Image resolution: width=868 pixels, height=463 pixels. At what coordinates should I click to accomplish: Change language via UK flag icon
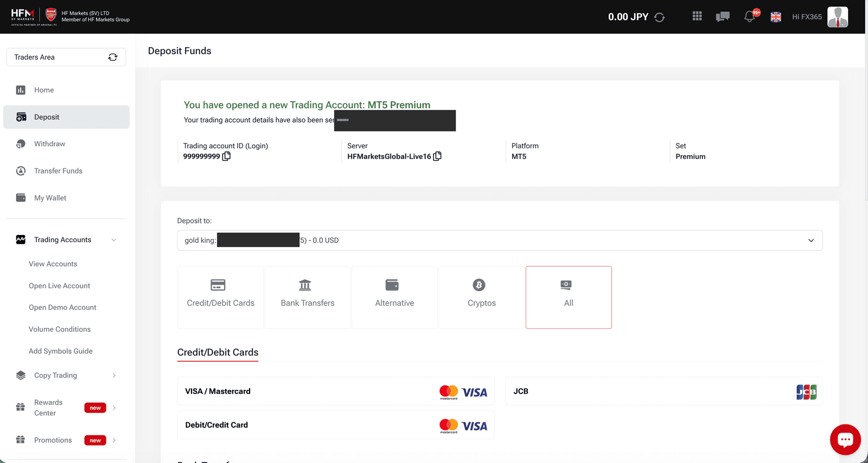776,17
